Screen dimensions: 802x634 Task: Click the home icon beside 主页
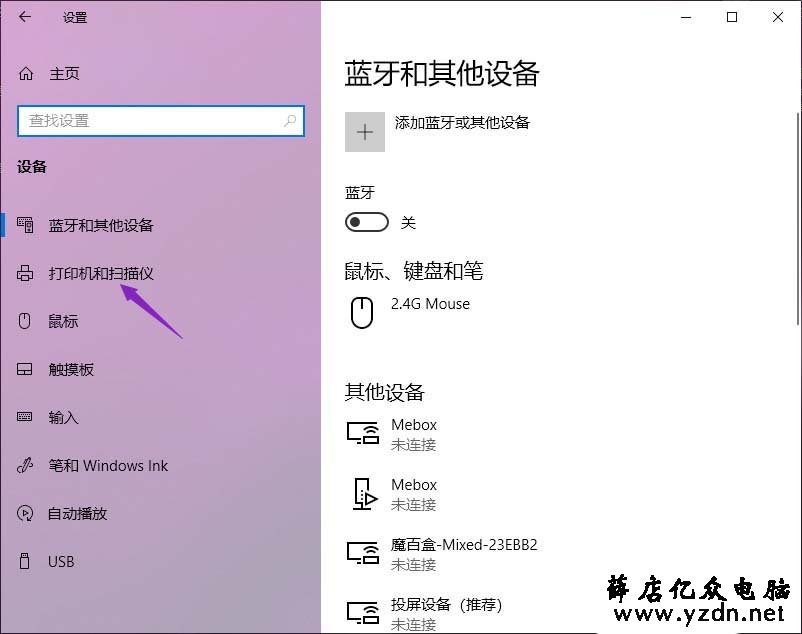pyautogui.click(x=26, y=74)
